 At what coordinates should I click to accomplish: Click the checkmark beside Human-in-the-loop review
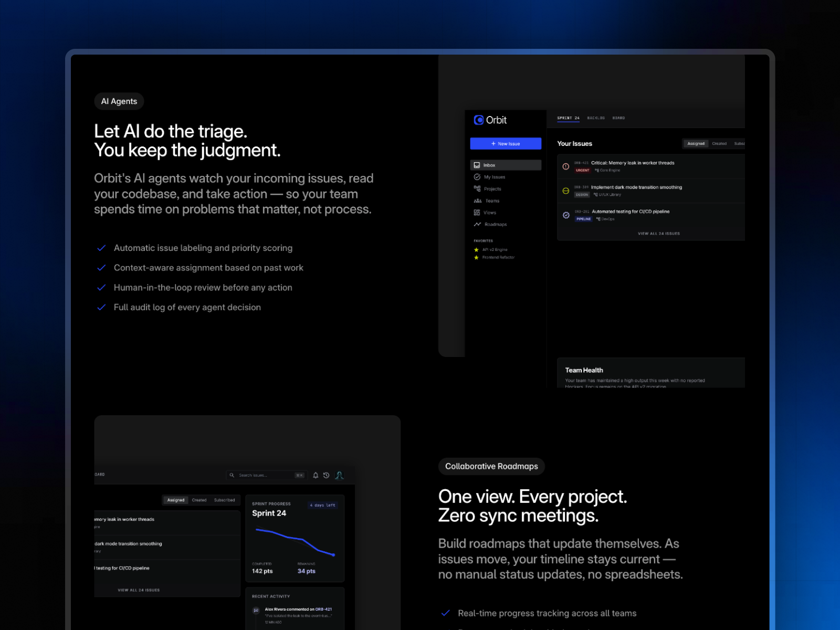[101, 288]
